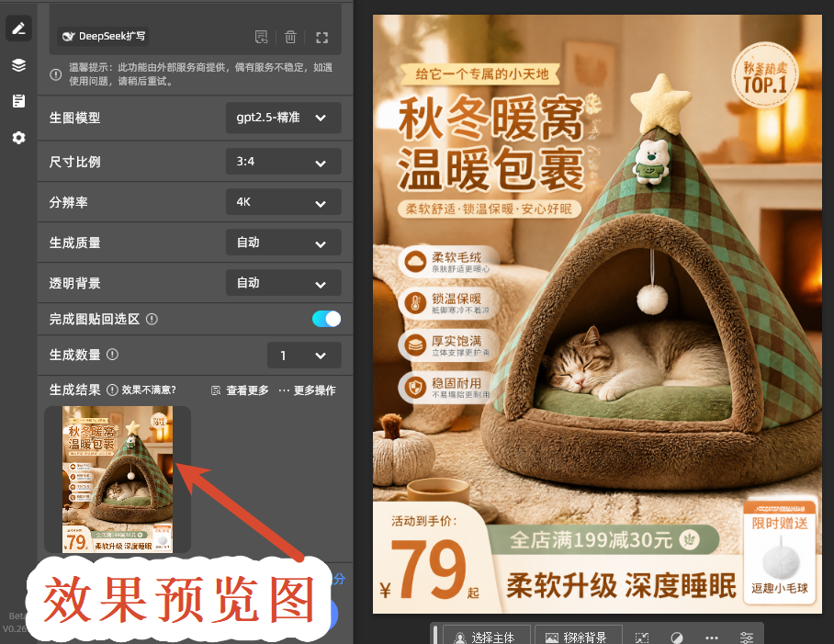
Task: Click the cat bed poster canvas image
Action: click(597, 314)
